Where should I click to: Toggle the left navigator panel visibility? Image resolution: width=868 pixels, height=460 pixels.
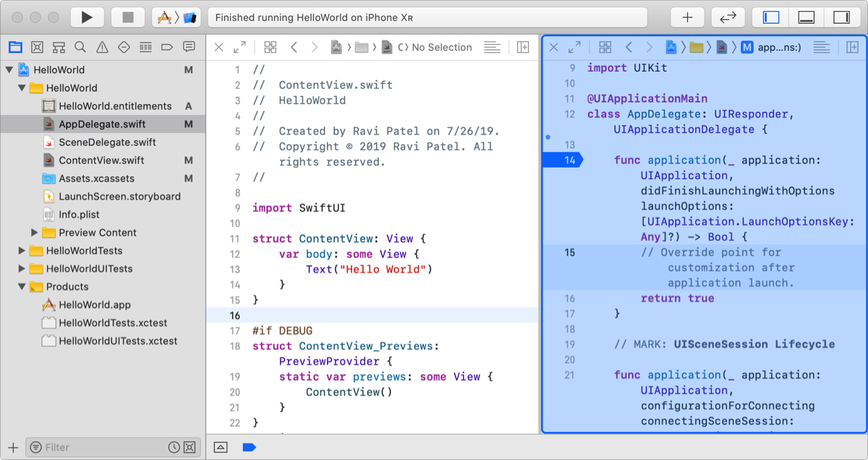[771, 17]
